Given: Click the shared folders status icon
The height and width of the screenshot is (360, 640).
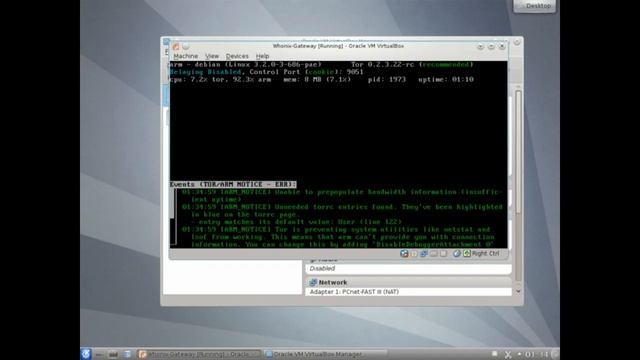Looking at the screenshot, I should [x=443, y=253].
